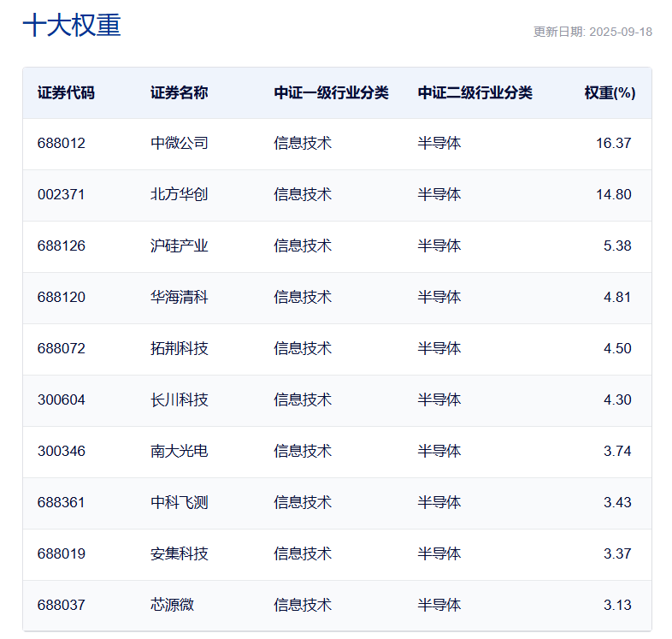Click the 中科飞测 security name
Viewport: 672px width, 639px height.
click(x=180, y=502)
